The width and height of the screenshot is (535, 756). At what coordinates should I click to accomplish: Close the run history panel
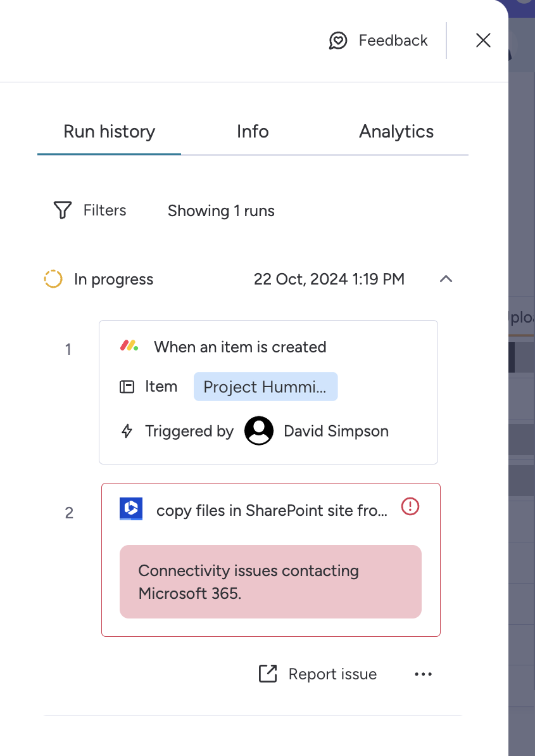coord(483,41)
